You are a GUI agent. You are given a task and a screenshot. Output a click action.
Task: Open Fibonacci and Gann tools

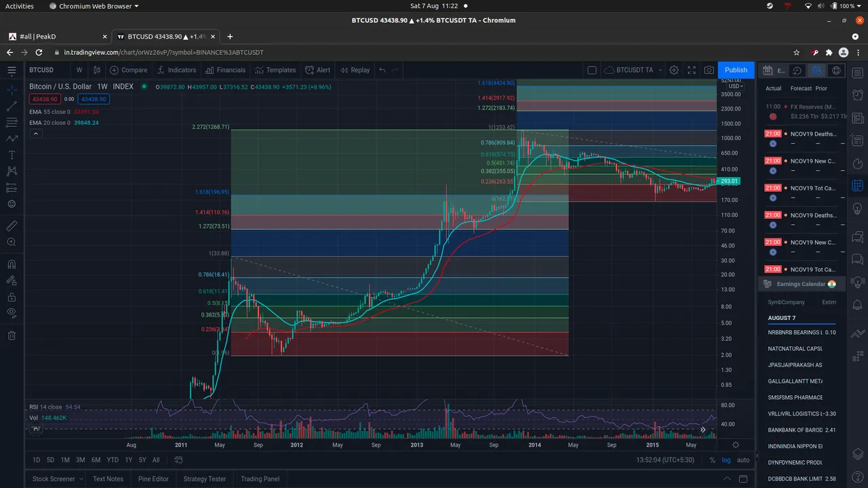pos(12,122)
